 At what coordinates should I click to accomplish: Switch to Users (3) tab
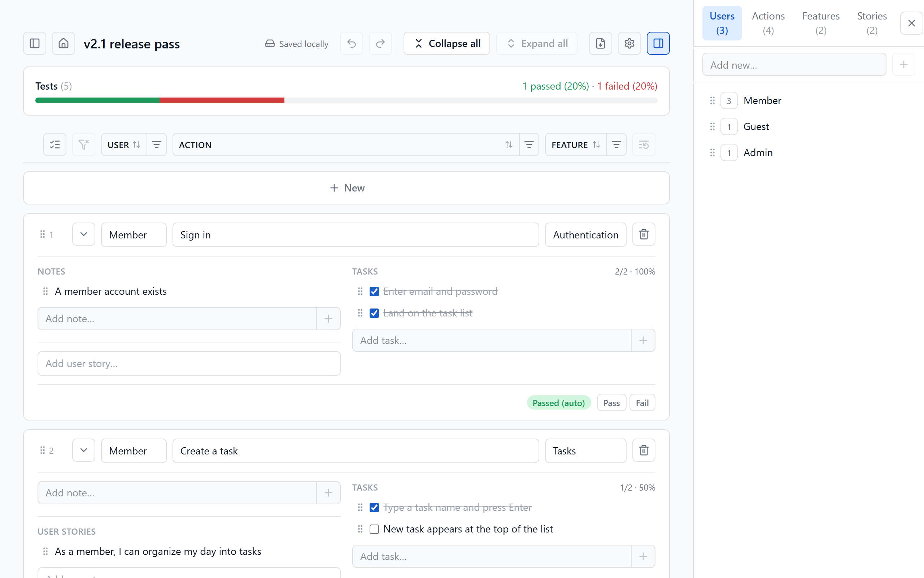[x=722, y=23]
